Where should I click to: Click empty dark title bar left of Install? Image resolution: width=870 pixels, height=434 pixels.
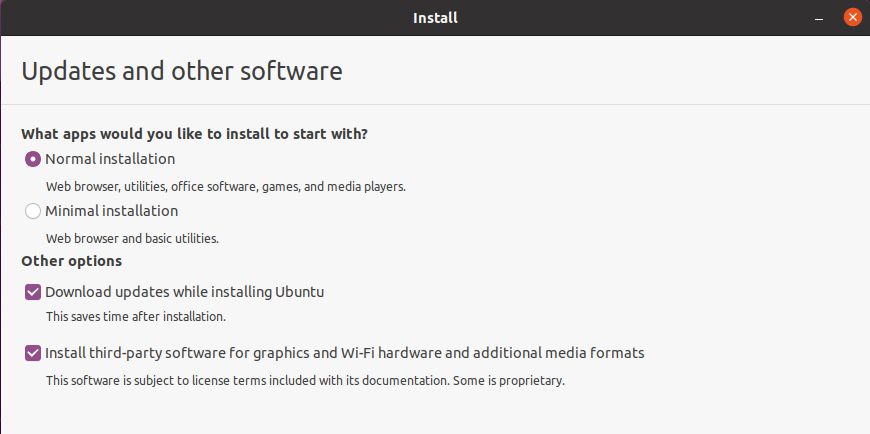pos(200,17)
